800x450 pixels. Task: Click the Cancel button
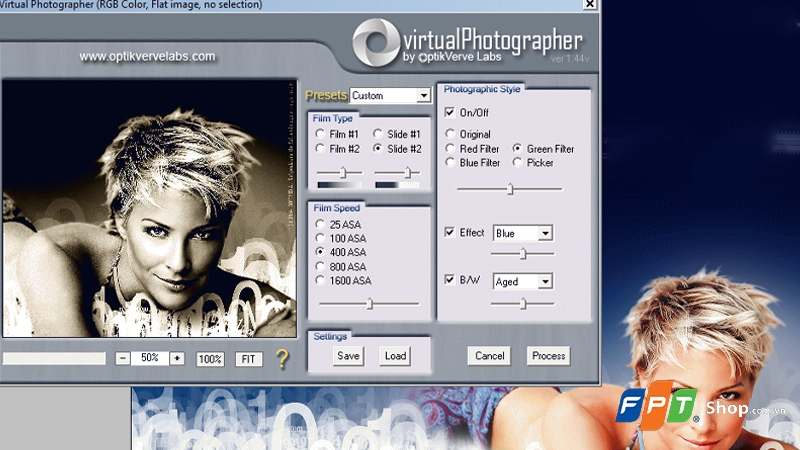(489, 356)
